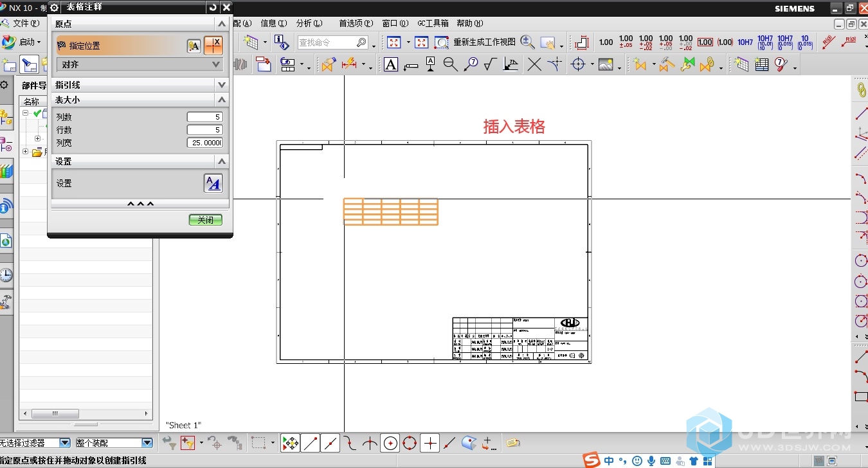The image size is (868, 468).
Task: Toggle the snap to end point icon
Action: click(x=311, y=443)
